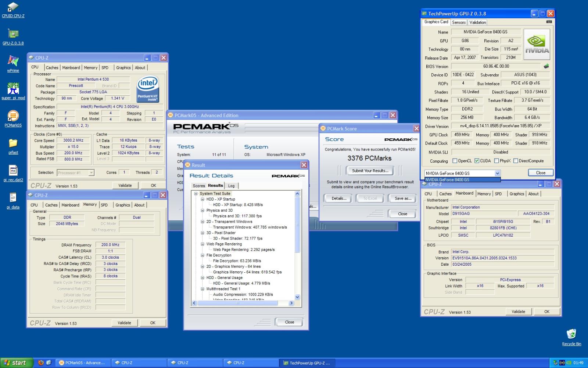Screen dimensions: 588x368
Task: Toggle the DirectCompute checkbox in GPU-Z
Action: [516, 161]
